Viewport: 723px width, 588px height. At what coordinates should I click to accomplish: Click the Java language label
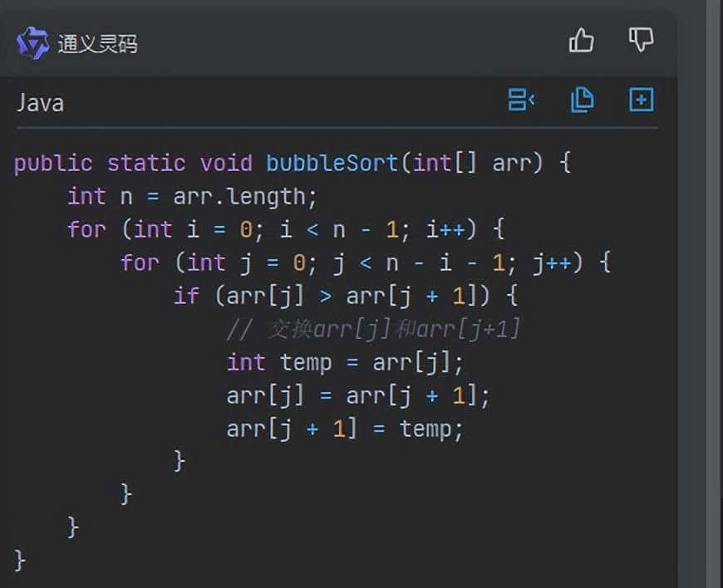tap(41, 103)
